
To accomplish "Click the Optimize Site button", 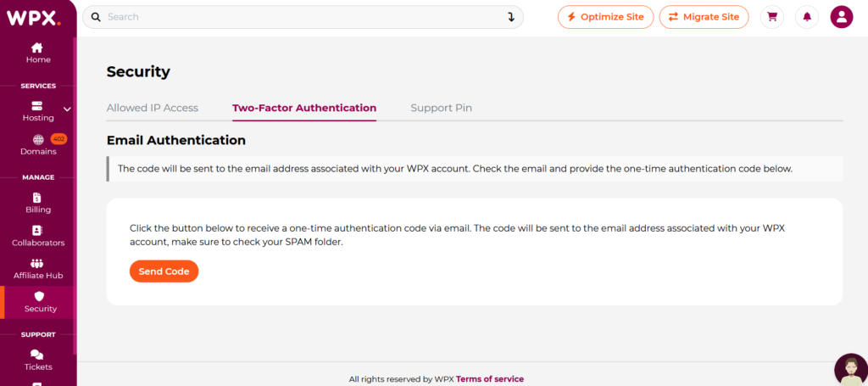I will pyautogui.click(x=605, y=17).
